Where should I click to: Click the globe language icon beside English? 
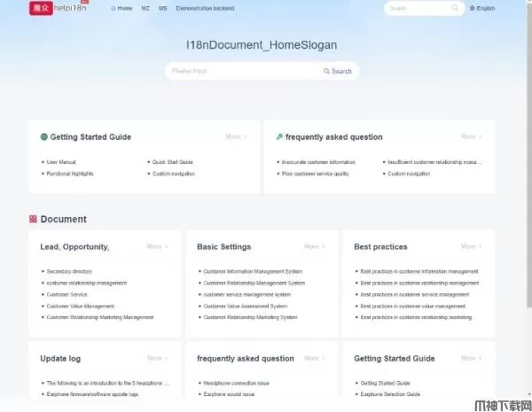tap(473, 8)
